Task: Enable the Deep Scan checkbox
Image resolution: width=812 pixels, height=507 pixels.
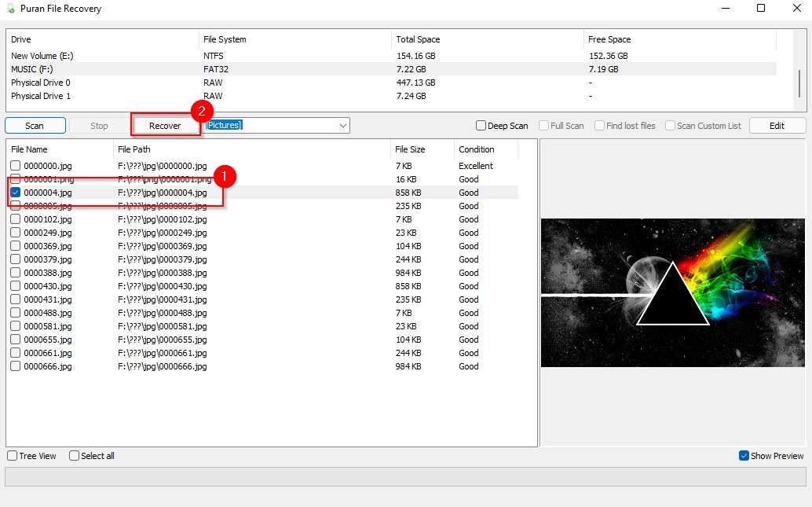Action: click(479, 124)
